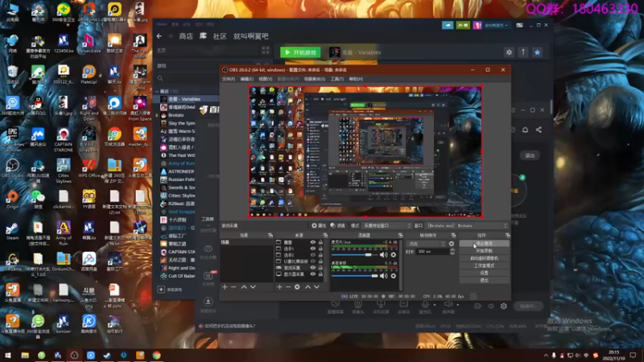Toggle visibility of the first source row
Image resolution: width=644 pixels, height=362 pixels.
(x=313, y=243)
